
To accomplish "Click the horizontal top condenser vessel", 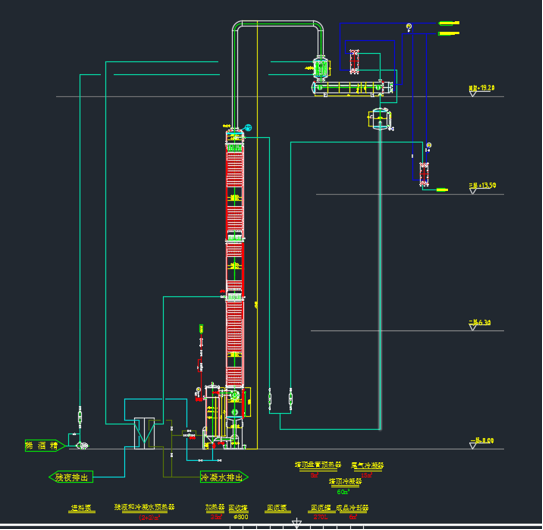I will [353, 88].
